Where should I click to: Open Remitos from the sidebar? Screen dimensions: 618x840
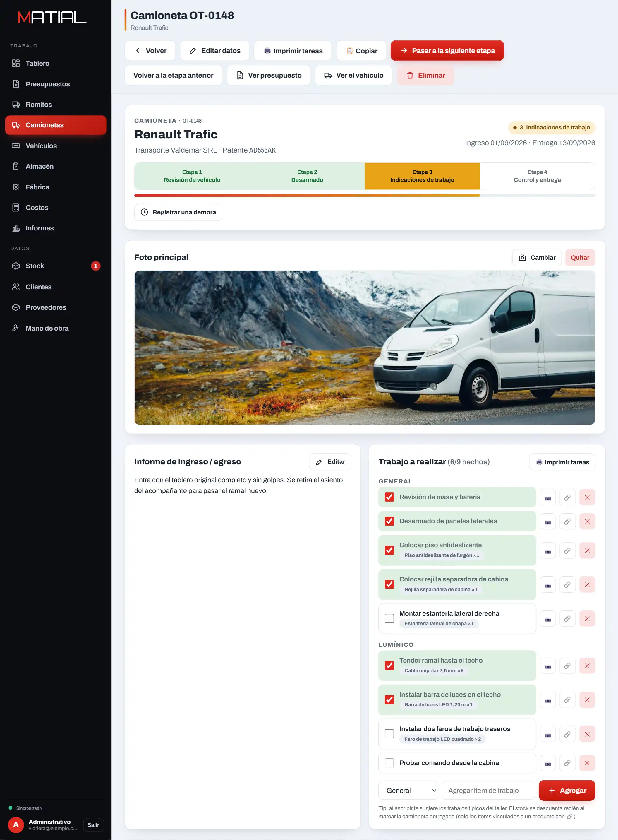[x=56, y=105]
